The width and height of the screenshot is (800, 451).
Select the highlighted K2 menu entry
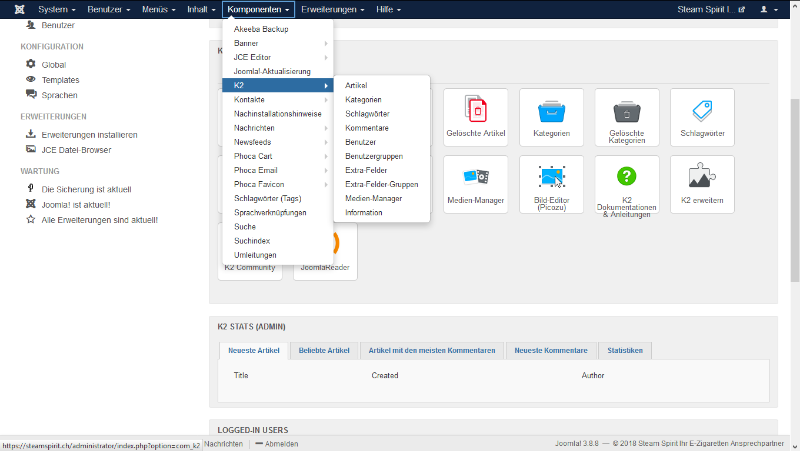coord(278,85)
